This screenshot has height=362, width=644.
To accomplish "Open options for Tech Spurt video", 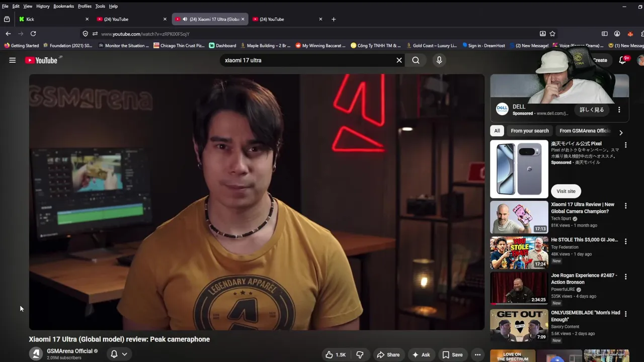I will pos(625,206).
